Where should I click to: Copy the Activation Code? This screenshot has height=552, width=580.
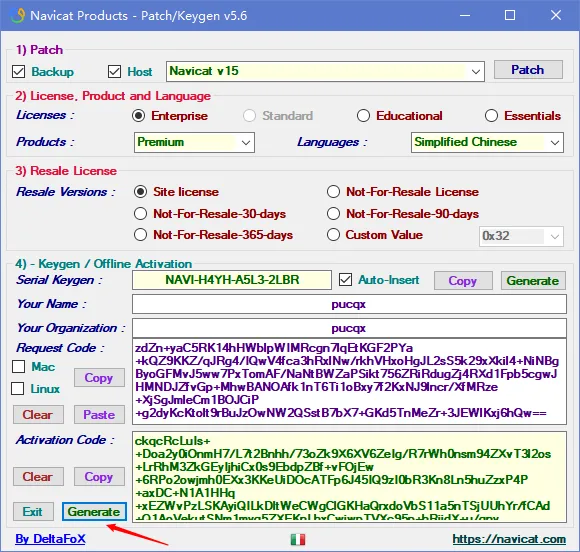click(99, 477)
